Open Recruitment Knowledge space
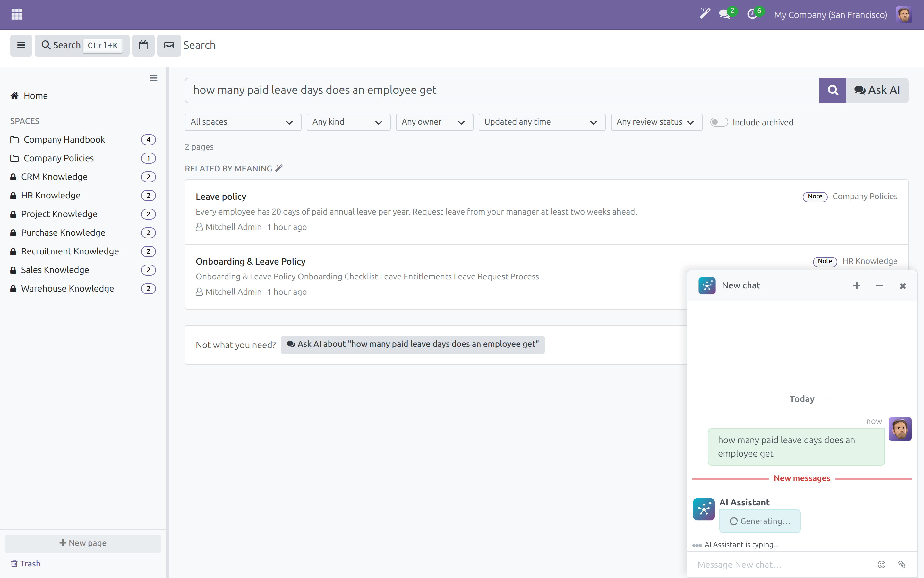924x578 pixels. point(83,251)
